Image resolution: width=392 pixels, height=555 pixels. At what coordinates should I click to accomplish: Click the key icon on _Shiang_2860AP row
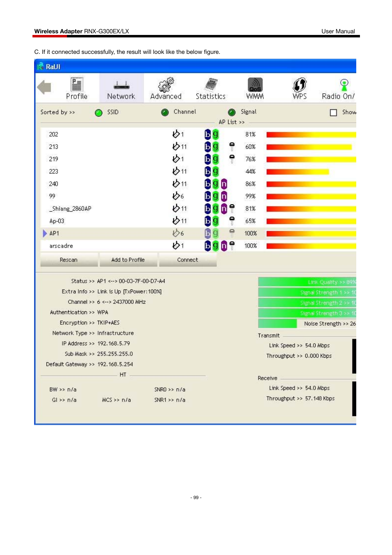pyautogui.click(x=232, y=208)
